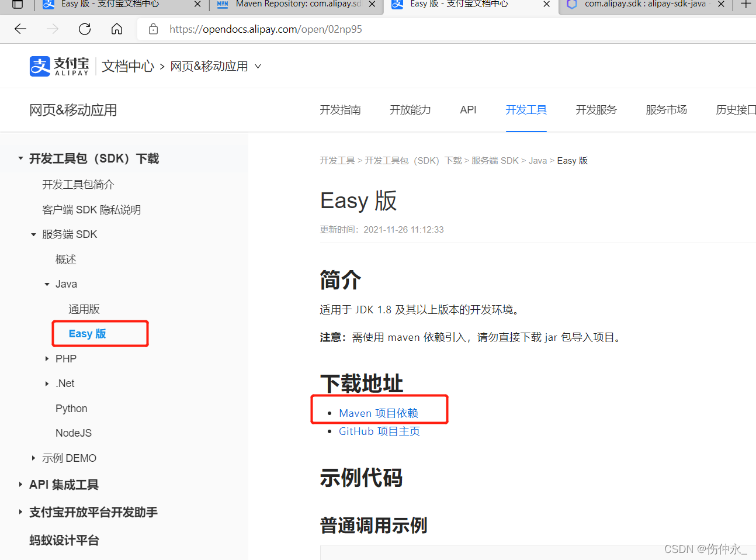Viewport: 756px width, 560px height.
Task: Click the site lock icon in address bar
Action: pyautogui.click(x=153, y=29)
